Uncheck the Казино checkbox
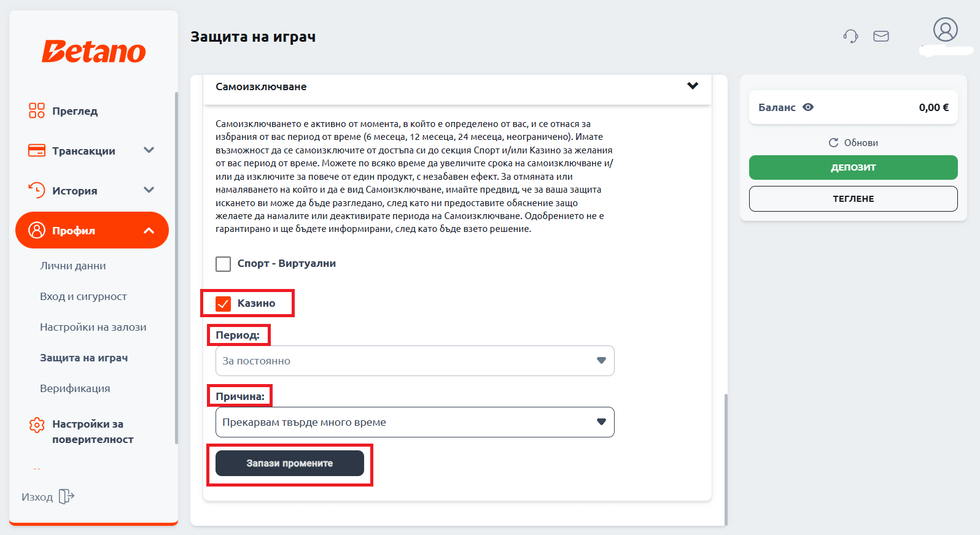980x535 pixels. coord(223,304)
